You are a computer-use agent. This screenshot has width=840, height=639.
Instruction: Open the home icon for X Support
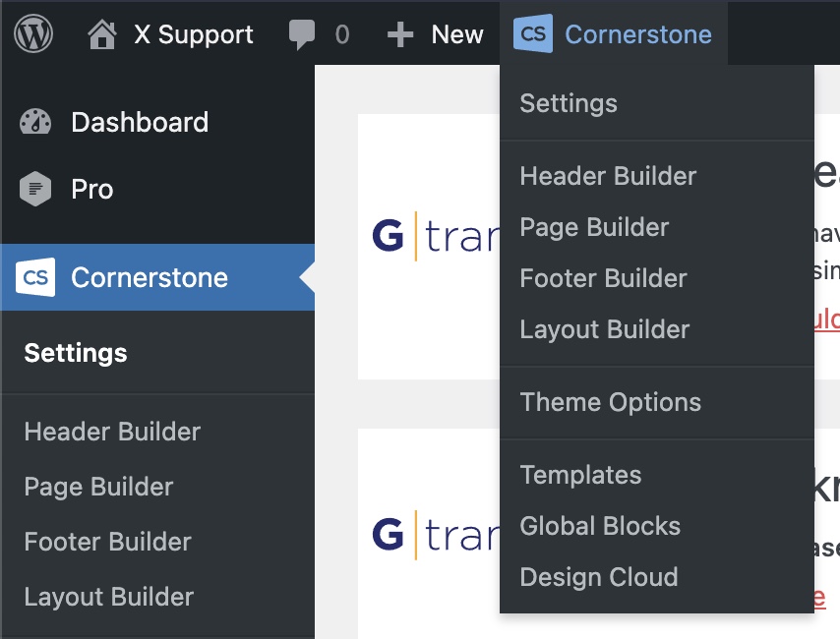click(x=101, y=34)
